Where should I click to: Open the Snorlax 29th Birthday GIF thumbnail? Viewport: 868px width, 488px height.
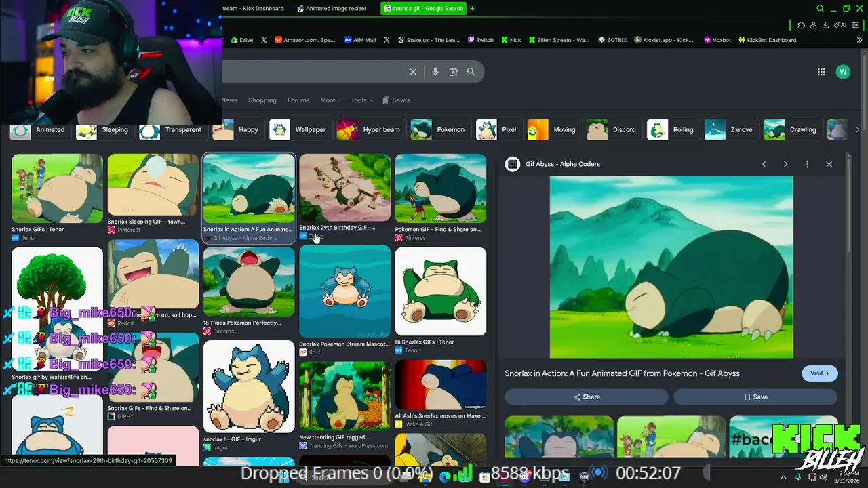tap(344, 188)
